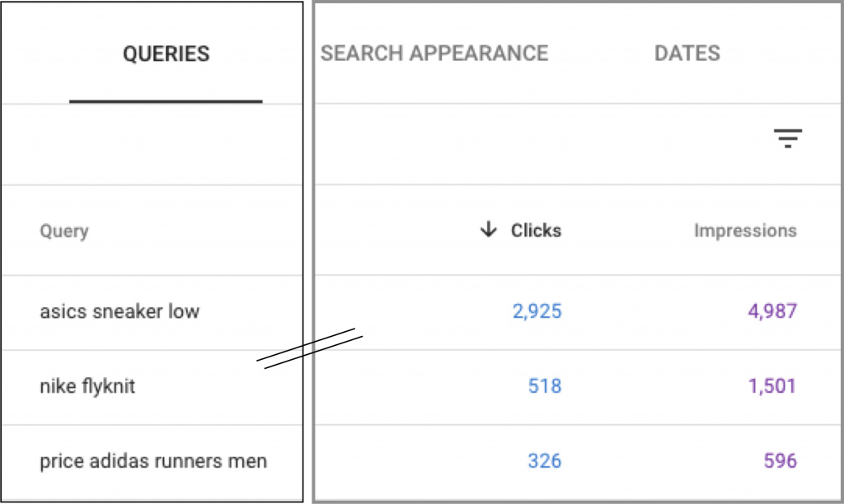
Task: Select the 1,501 impressions value
Action: pos(772,385)
